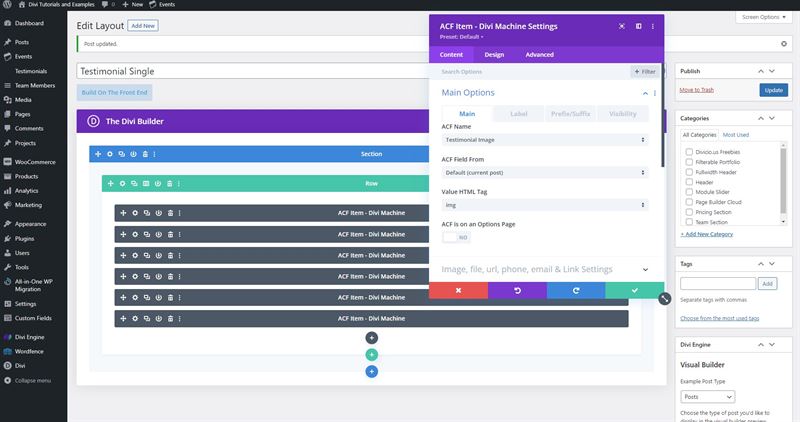The height and width of the screenshot is (422, 800).
Task: Open WooCommerce in admin sidebar
Action: tap(35, 162)
